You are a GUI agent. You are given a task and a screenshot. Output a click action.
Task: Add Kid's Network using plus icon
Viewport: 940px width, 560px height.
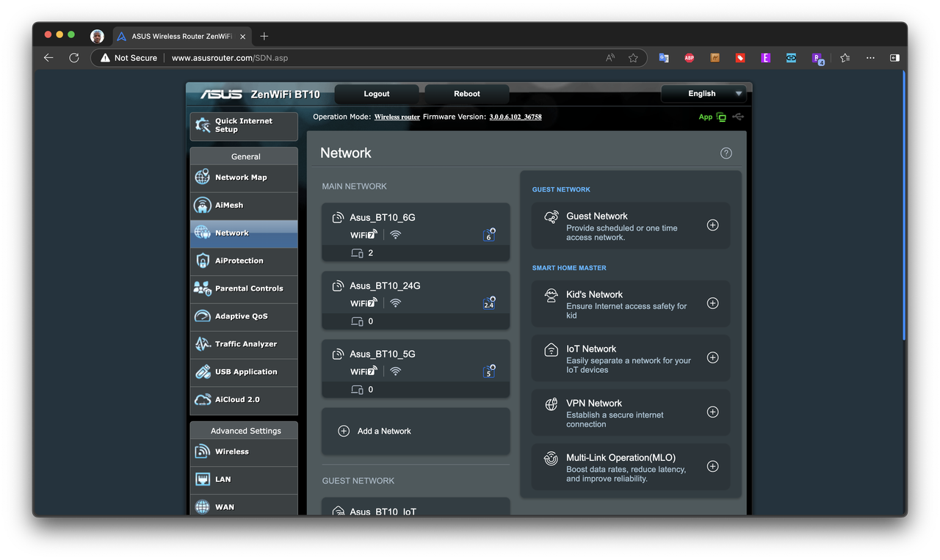click(x=712, y=303)
